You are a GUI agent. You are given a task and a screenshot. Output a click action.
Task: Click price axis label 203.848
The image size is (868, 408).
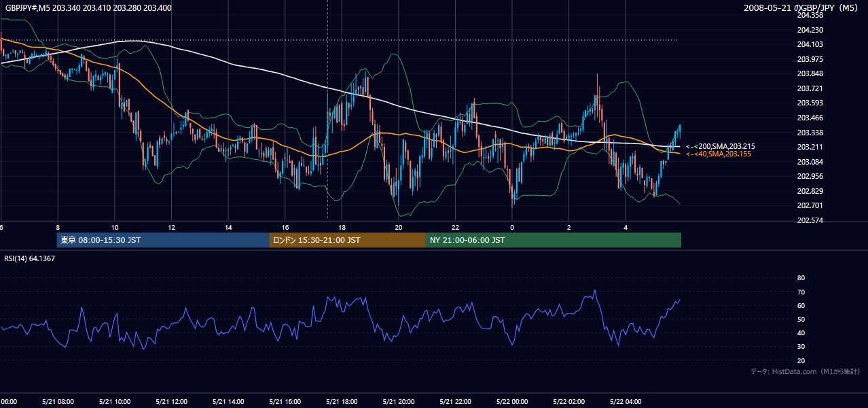click(810, 74)
